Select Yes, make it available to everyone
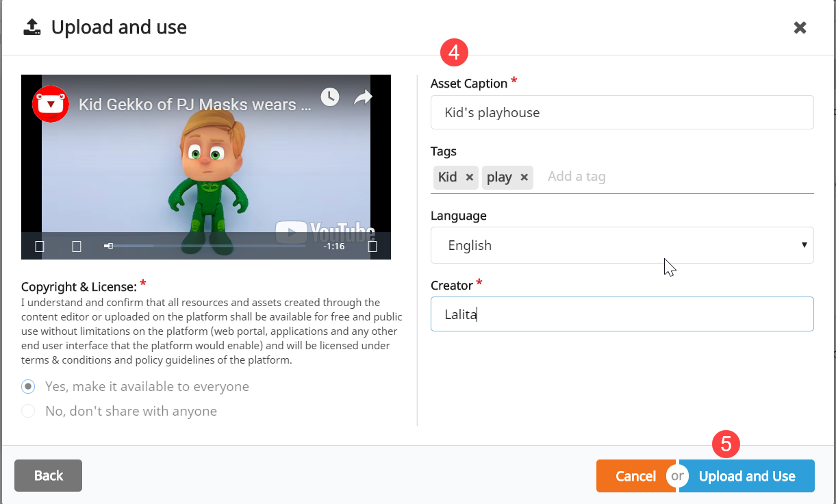 (x=28, y=387)
